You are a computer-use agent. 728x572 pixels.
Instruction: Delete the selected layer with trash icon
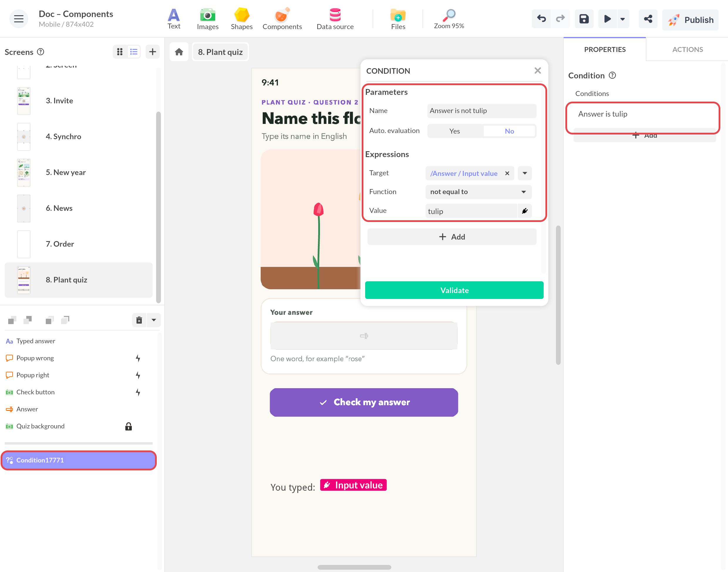139,320
